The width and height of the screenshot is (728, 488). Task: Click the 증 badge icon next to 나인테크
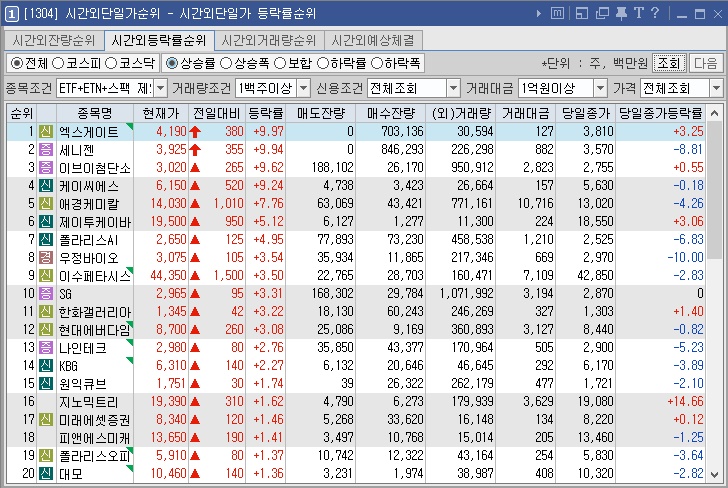click(46, 347)
